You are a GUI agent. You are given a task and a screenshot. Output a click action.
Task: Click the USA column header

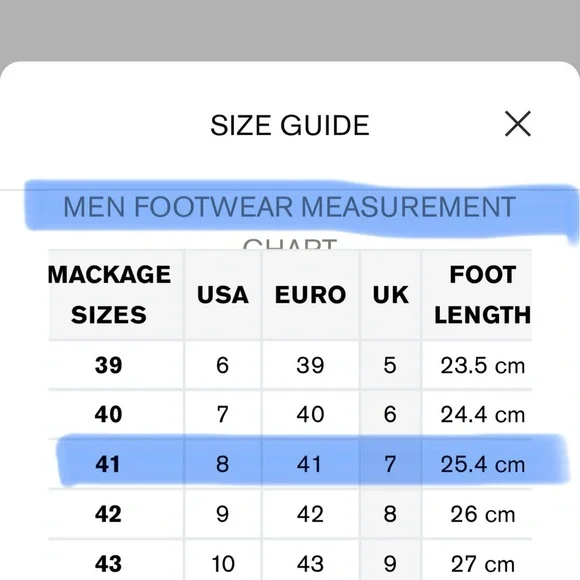[x=223, y=295]
